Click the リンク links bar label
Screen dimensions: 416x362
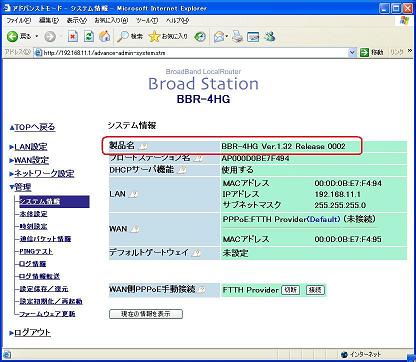pyautogui.click(x=397, y=52)
